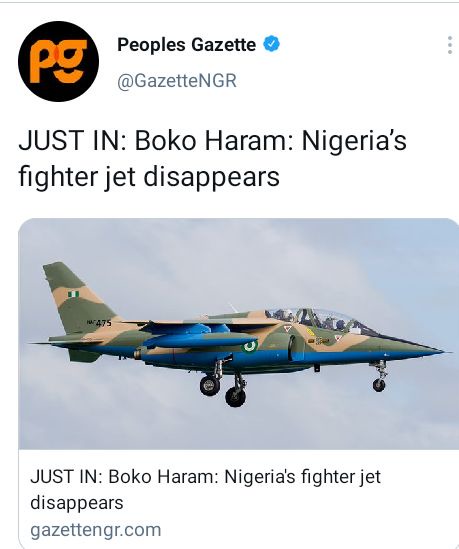The height and width of the screenshot is (549, 459).
Task: Click the blue verified badge
Action: pos(271,44)
